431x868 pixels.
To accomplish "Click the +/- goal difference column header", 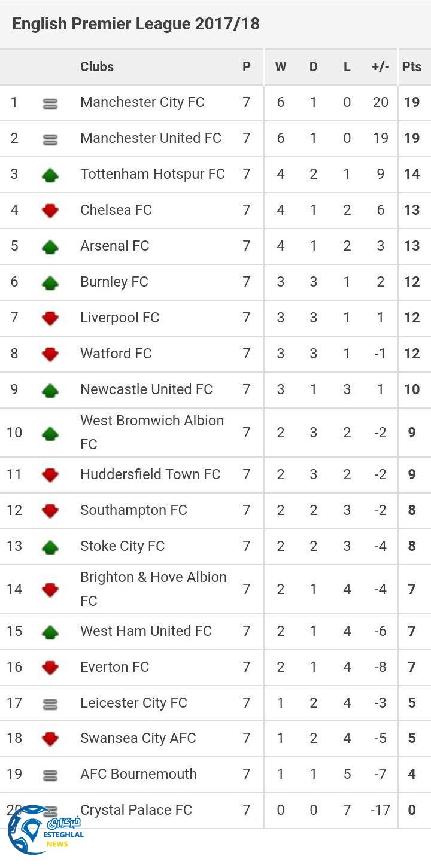I will [x=380, y=66].
